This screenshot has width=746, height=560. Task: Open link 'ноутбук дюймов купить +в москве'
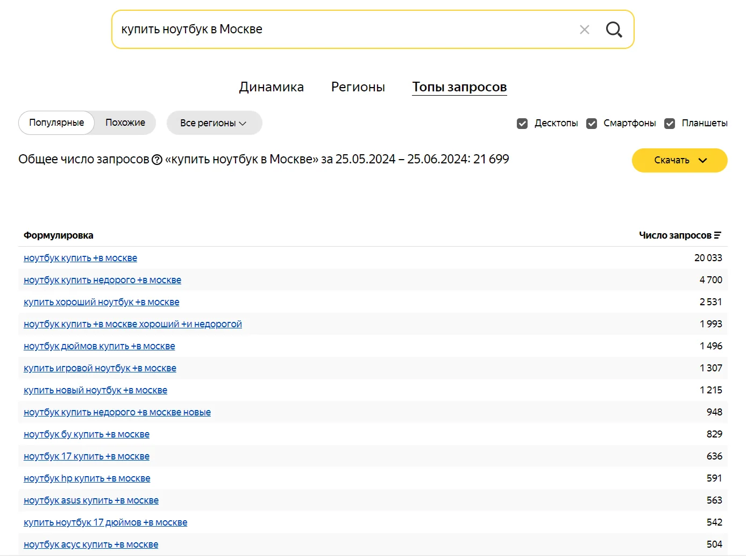(x=99, y=346)
